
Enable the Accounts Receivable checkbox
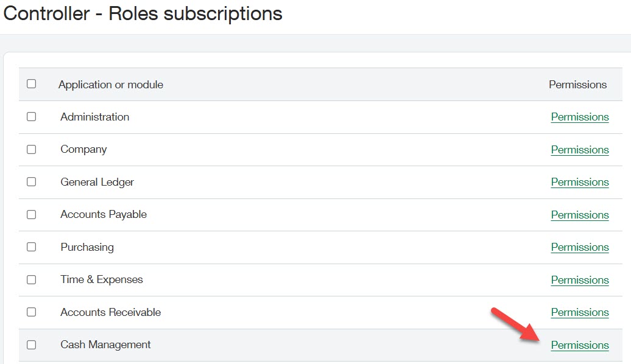click(x=32, y=312)
